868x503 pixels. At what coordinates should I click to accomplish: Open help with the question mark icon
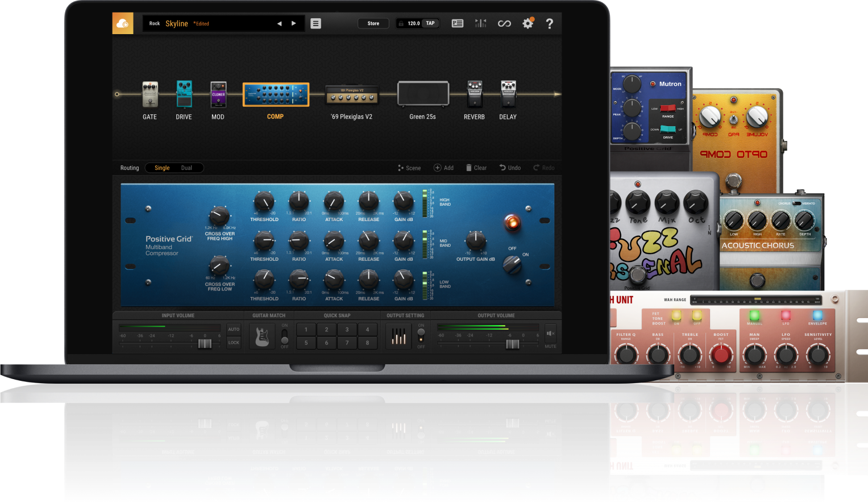(549, 23)
